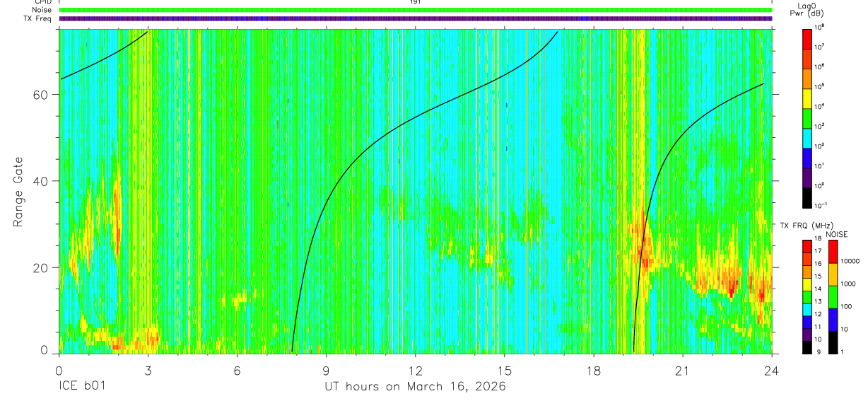Click the blue segment of the NOISE color bar
Image resolution: width=868 pixels, height=401 pixels.
coord(833,319)
